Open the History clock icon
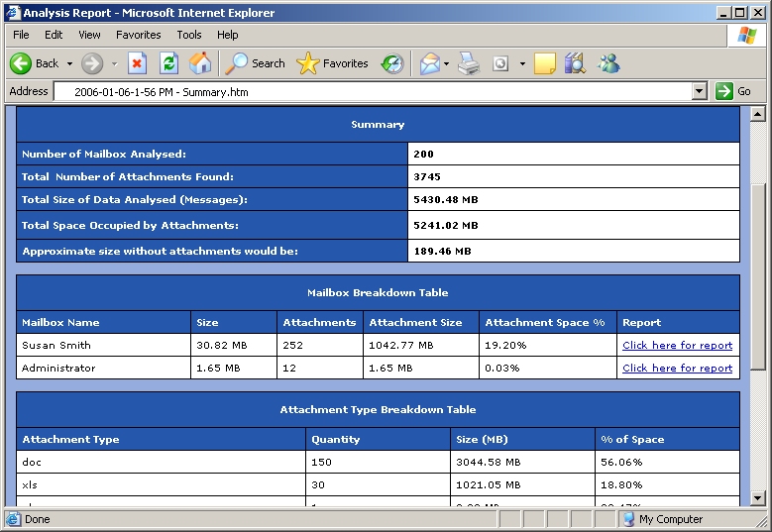Screen dimensions: 772x532 [x=392, y=63]
